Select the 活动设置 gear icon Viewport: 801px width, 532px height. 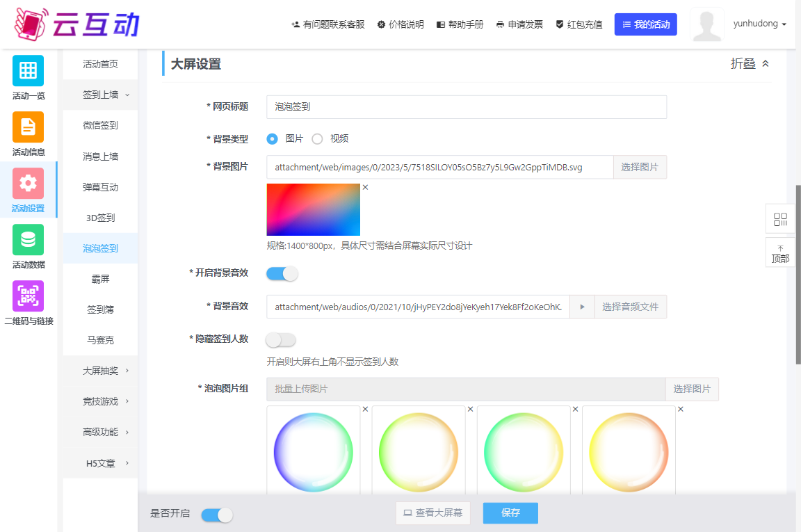tap(28, 183)
